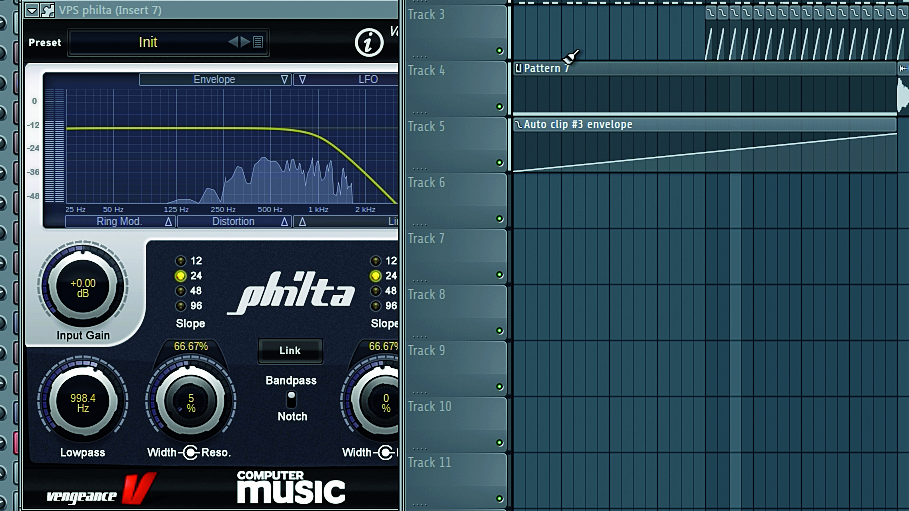Click the 66.67% value above left Width knob

(191, 346)
